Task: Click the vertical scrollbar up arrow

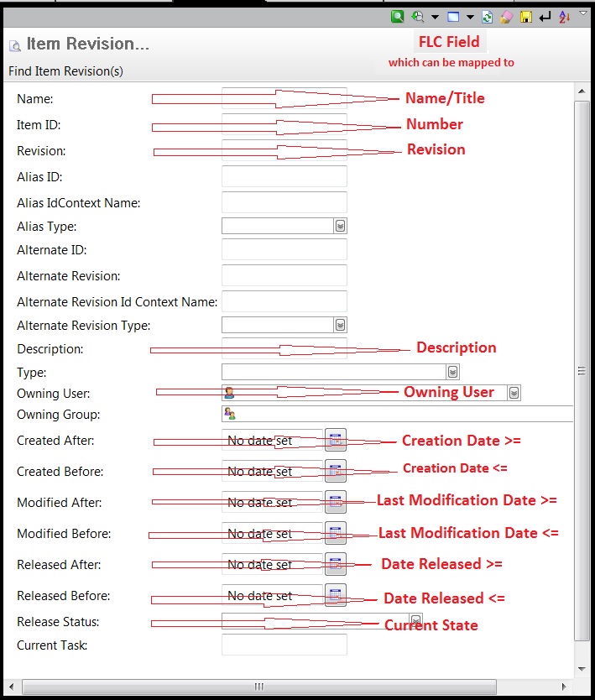Action: 582,91
